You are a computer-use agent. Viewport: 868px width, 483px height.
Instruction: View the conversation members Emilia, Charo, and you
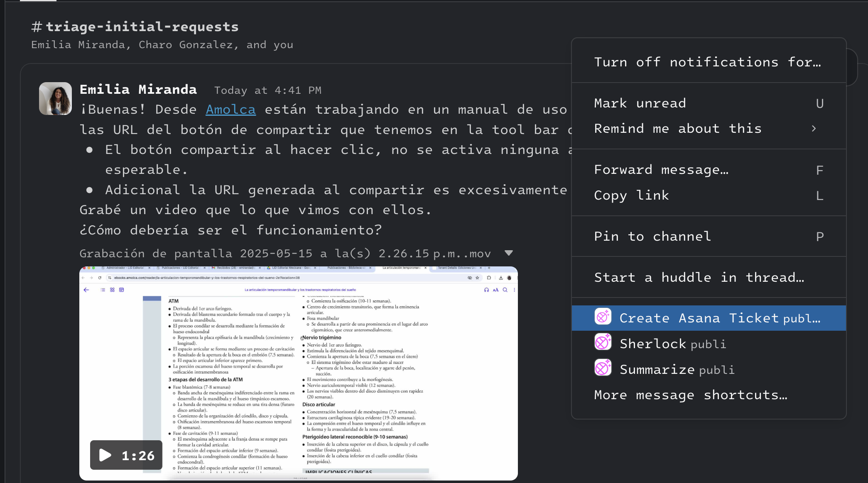pos(162,44)
